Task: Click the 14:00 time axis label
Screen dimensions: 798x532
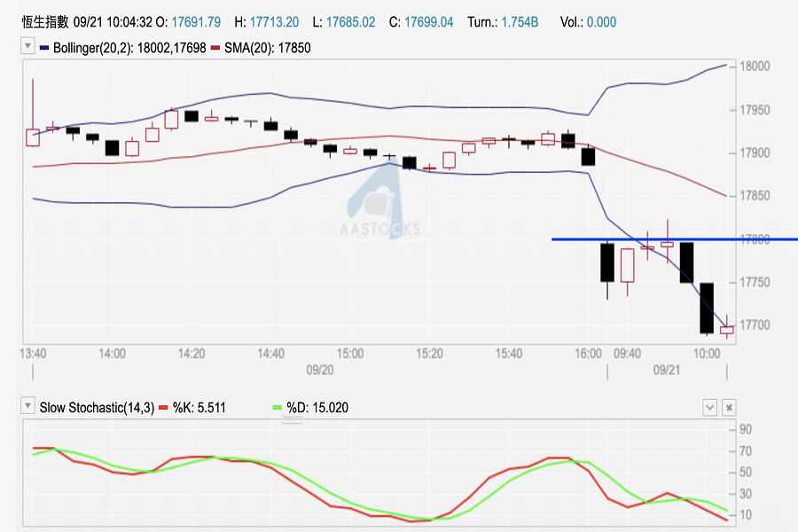Action: click(112, 353)
